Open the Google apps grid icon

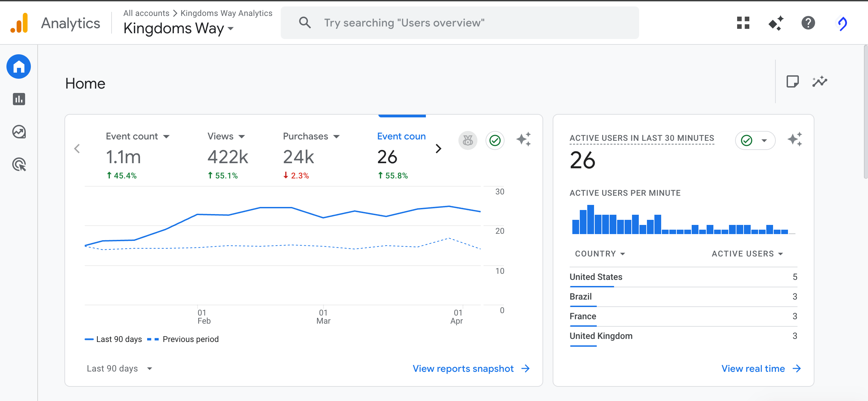click(x=743, y=23)
